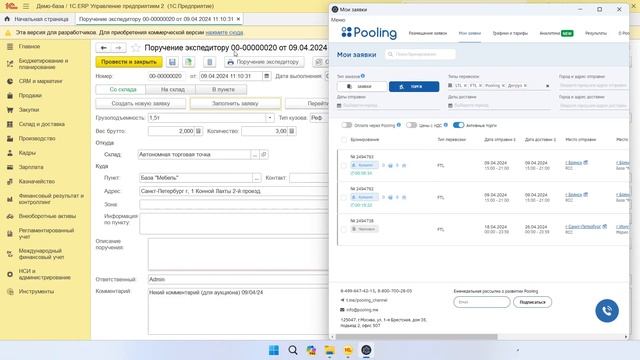Click the Провести и закрыть button
This screenshot has height=360, width=640.
point(129,62)
